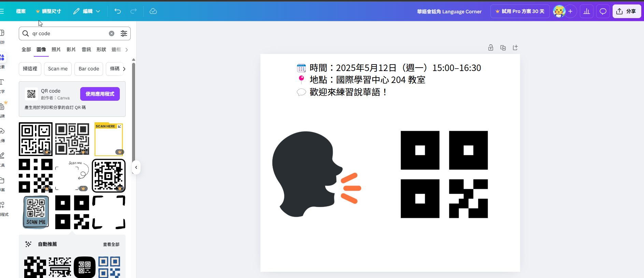Add a new page icon

point(515,48)
